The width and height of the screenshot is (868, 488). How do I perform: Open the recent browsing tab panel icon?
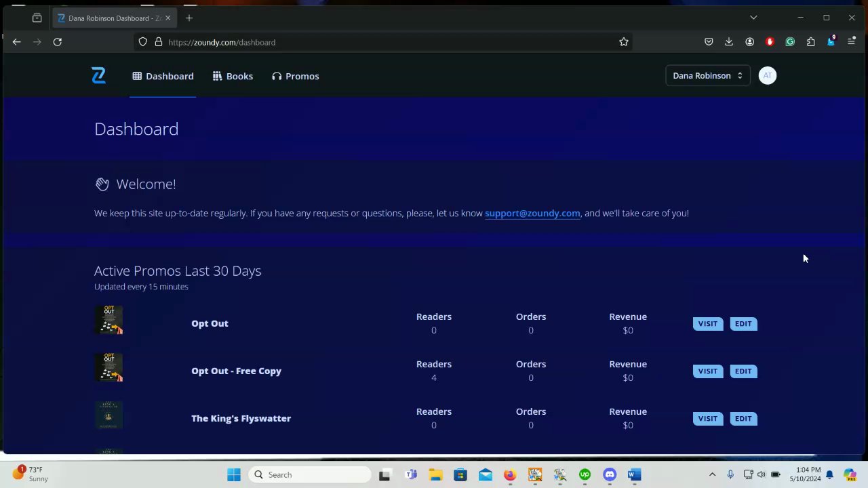[x=37, y=18]
